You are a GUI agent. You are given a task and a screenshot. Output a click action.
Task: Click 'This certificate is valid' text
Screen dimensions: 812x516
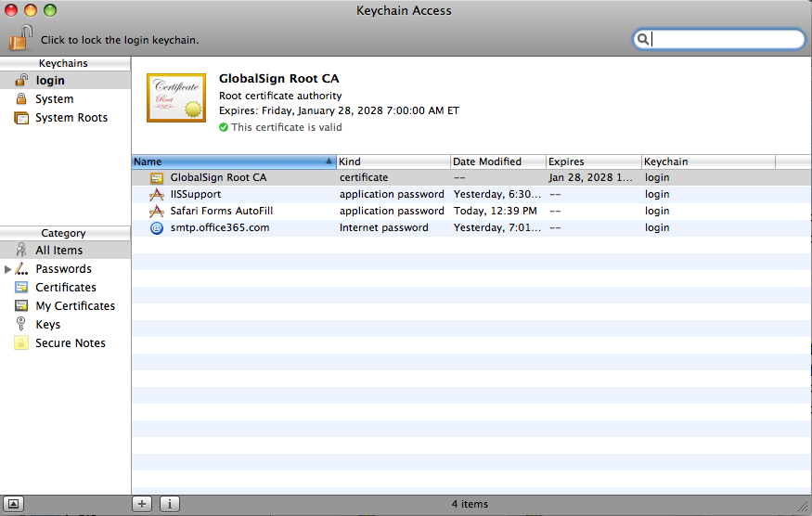[x=287, y=127]
